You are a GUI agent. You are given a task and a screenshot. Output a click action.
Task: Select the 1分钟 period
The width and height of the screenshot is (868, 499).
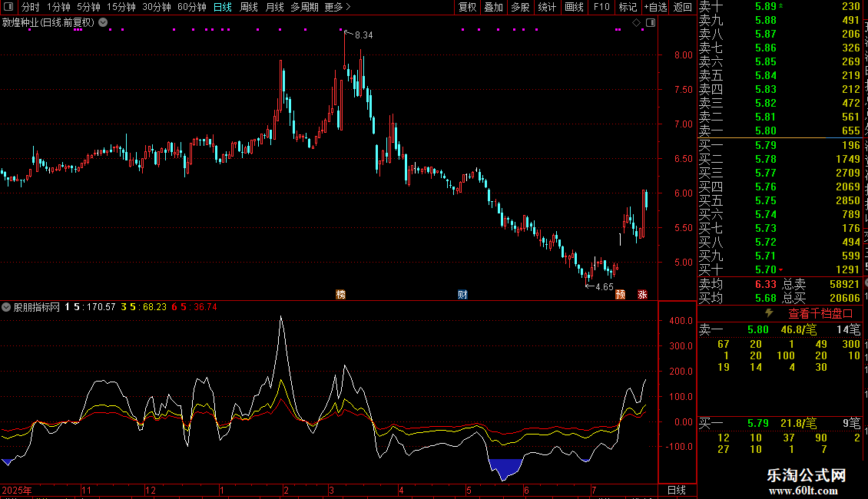58,7
